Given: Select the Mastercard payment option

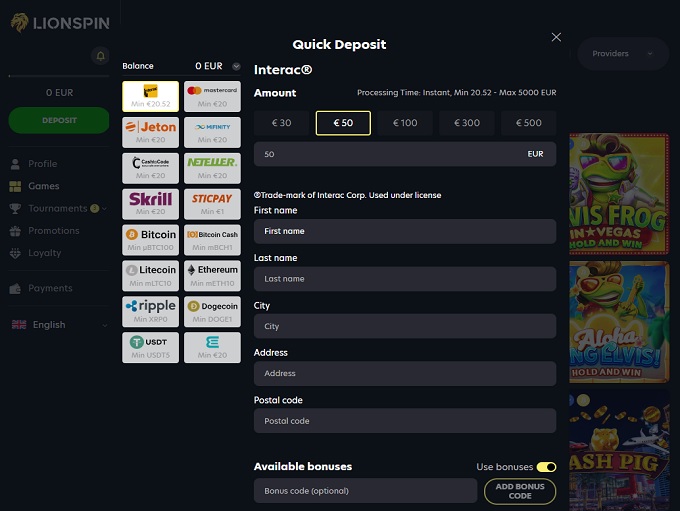Looking at the screenshot, I should tap(212, 95).
